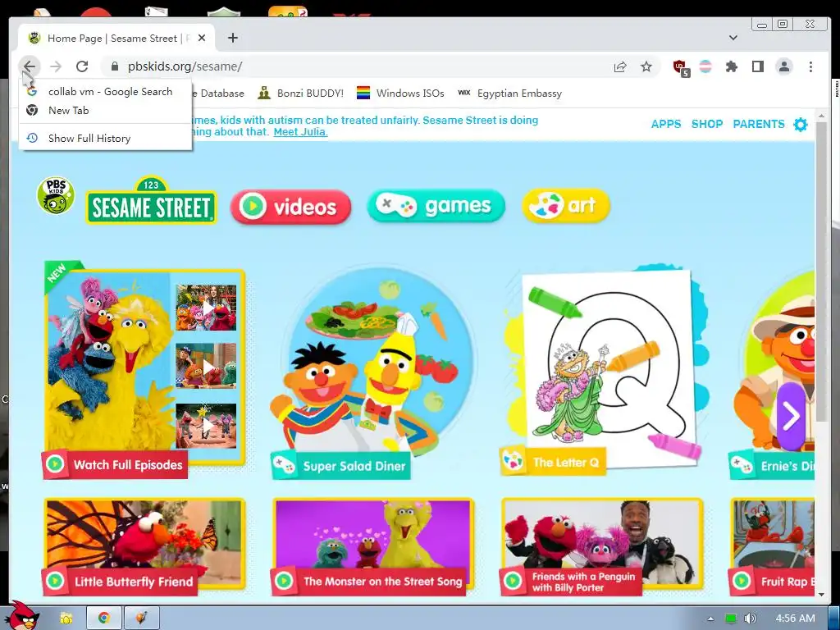
Task: Toggle the browser side panel icon
Action: 757,66
